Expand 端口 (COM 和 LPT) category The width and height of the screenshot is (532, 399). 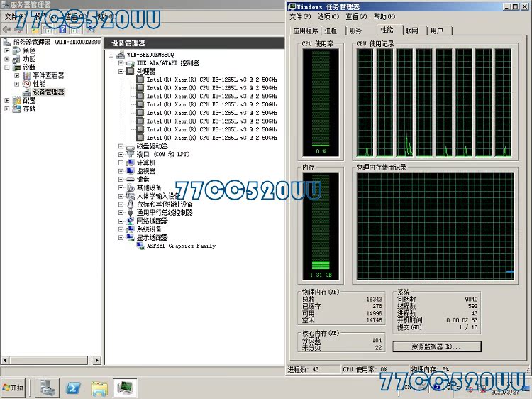tap(121, 155)
